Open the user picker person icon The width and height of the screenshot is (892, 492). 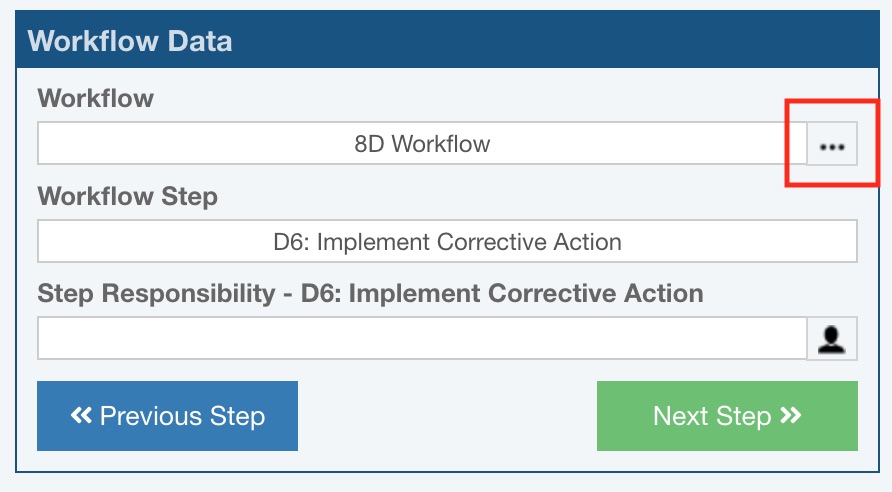point(832,339)
